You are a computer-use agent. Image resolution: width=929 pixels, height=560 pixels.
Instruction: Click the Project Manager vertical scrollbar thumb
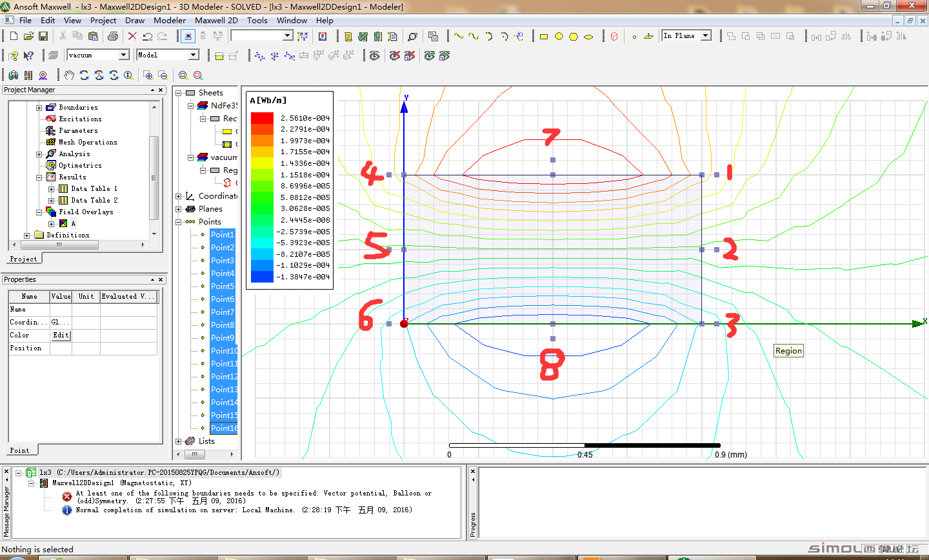154,178
